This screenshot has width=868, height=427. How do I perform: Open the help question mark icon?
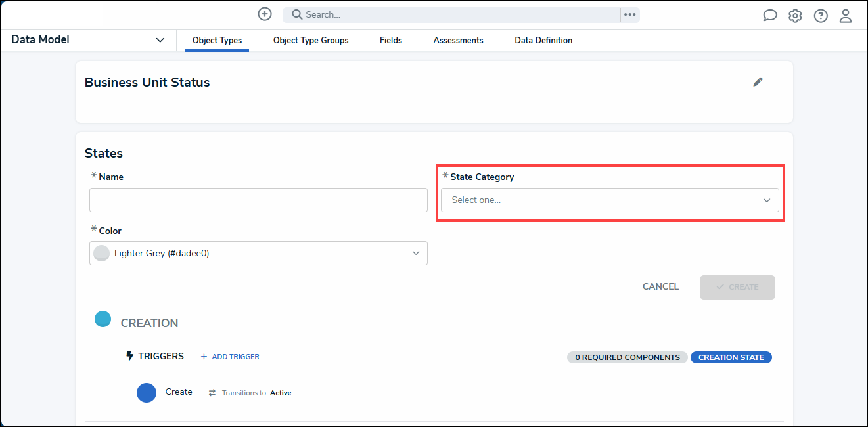click(x=821, y=16)
